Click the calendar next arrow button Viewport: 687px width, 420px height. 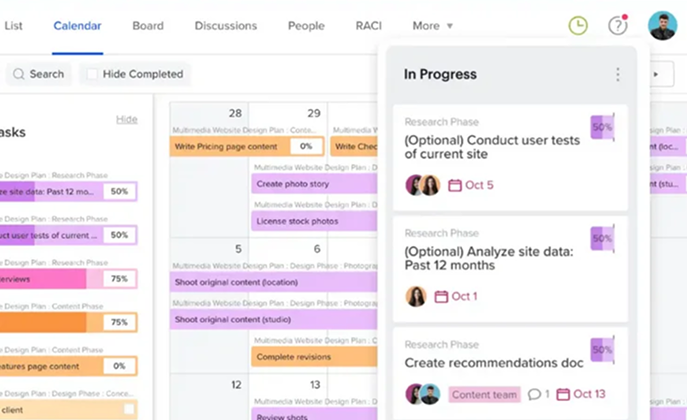click(656, 74)
